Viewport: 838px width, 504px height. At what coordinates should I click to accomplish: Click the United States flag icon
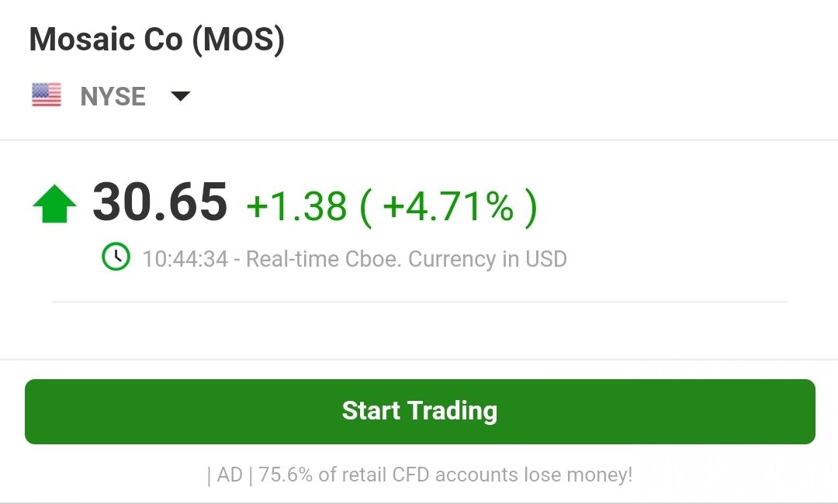47,96
